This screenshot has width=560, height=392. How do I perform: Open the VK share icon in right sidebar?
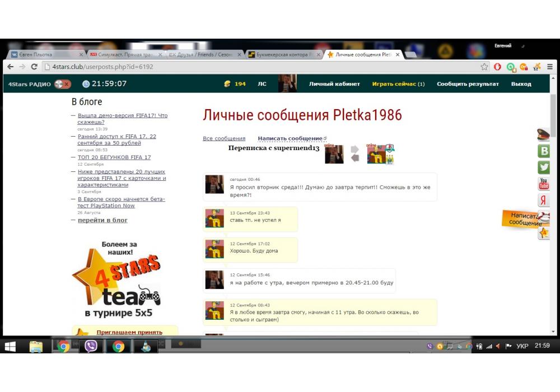coord(543,151)
